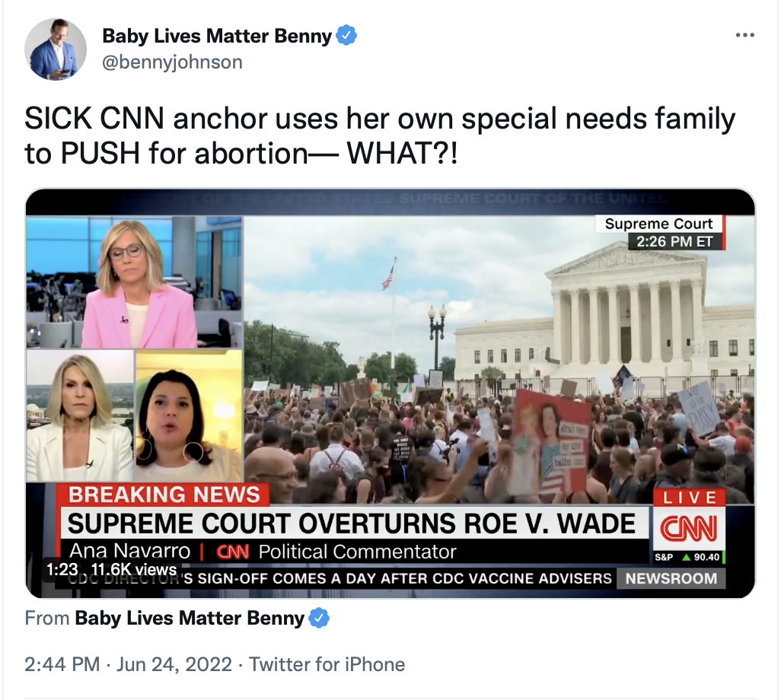
Task: Click the 1:23 video duration label
Action: (62, 569)
